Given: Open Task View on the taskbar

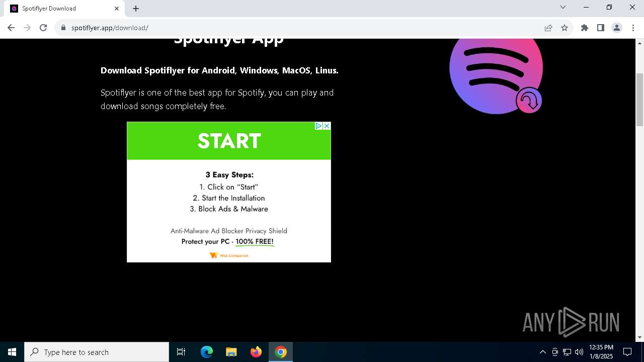Looking at the screenshot, I should [181, 352].
